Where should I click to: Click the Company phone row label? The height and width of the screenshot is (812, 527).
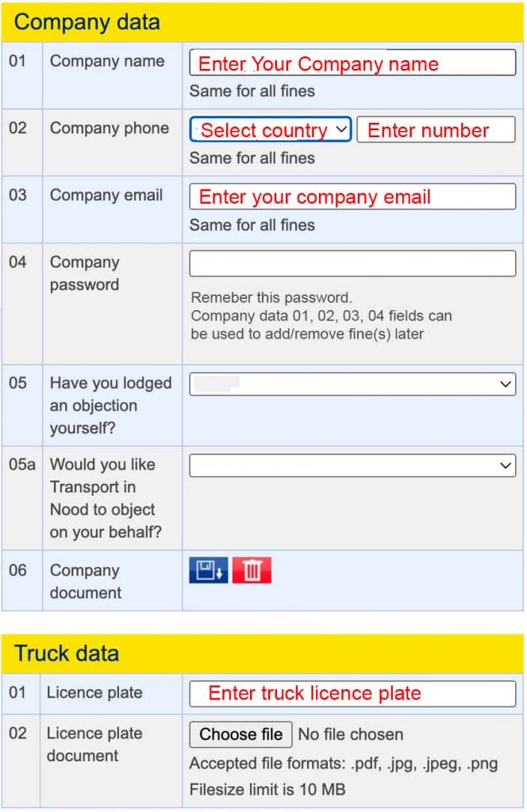[108, 128]
